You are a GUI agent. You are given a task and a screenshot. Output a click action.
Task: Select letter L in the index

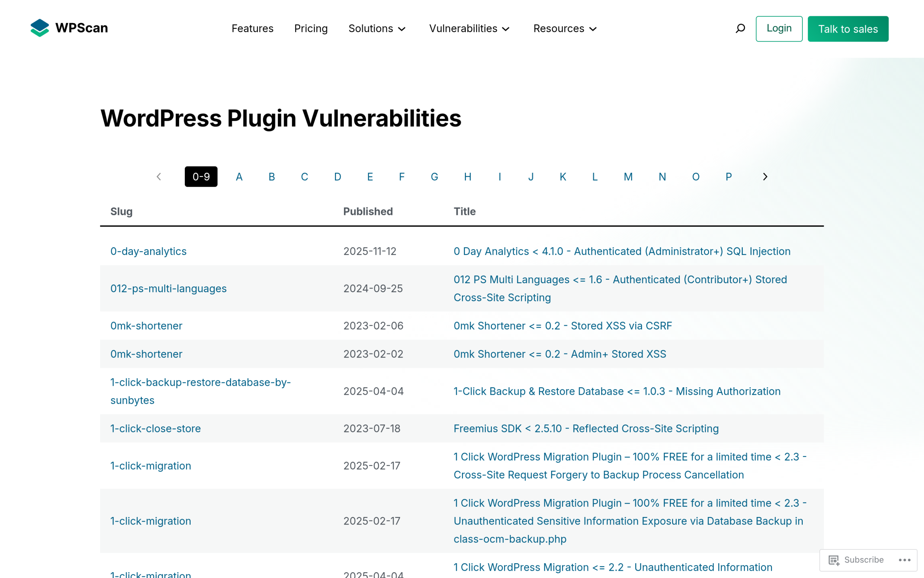594,177
